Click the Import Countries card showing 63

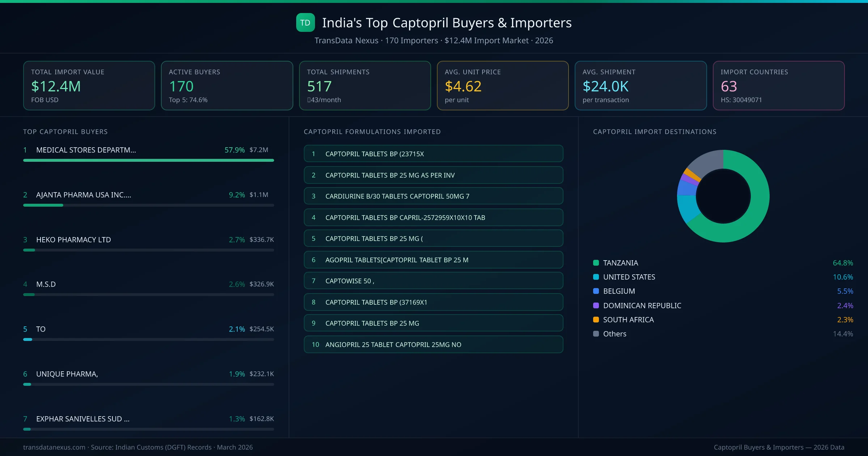779,85
